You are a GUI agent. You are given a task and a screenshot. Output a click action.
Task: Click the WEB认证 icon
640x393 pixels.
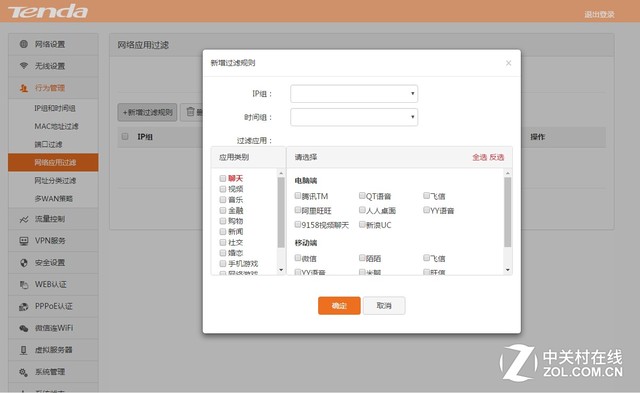pos(24,284)
